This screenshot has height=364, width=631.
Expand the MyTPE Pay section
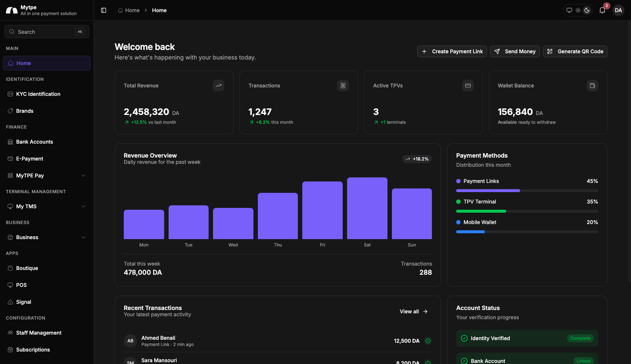coord(46,176)
